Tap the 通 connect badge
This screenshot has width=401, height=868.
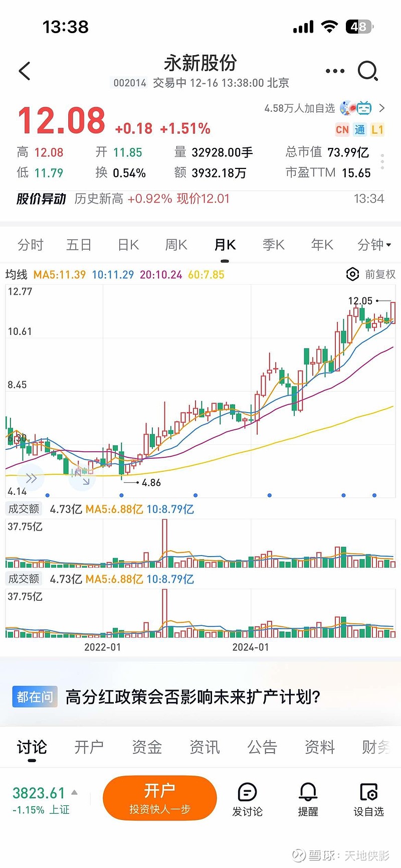(x=360, y=130)
